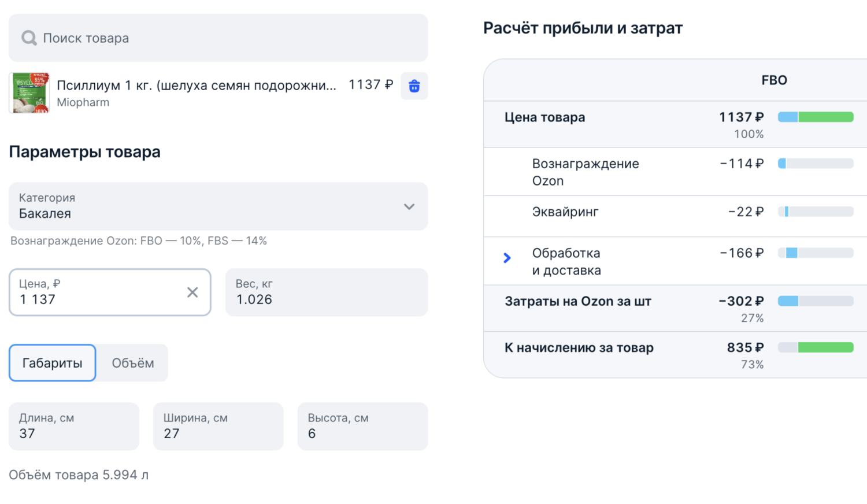The height and width of the screenshot is (504, 867).
Task: Expand Обработка и доставка row chevron
Action: click(x=507, y=258)
